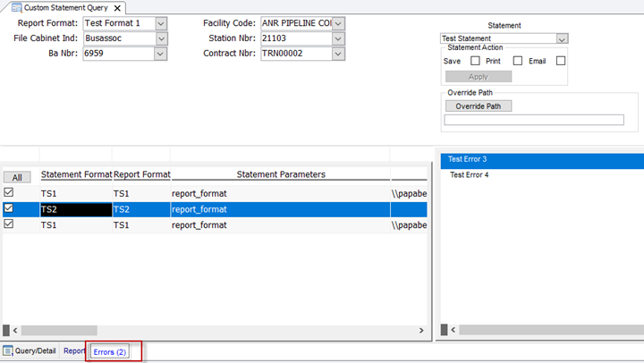Expand the File Cabinet Ind dropdown
This screenshot has height=363, width=644.
click(160, 38)
